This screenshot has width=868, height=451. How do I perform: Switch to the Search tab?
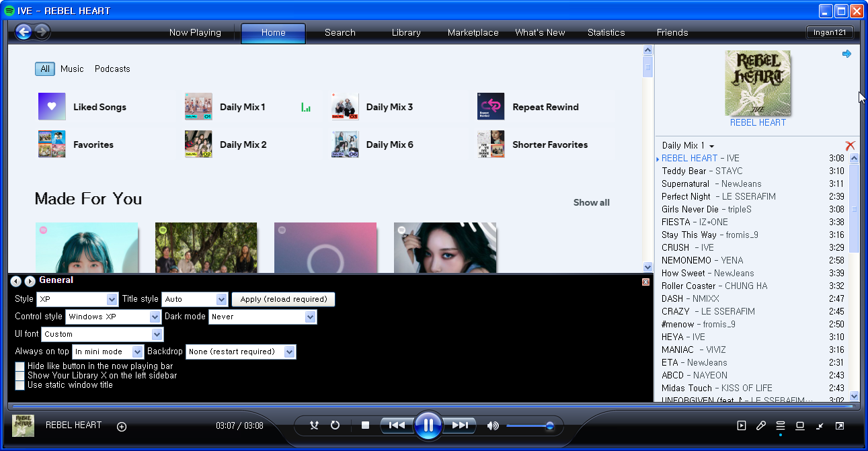[340, 32]
